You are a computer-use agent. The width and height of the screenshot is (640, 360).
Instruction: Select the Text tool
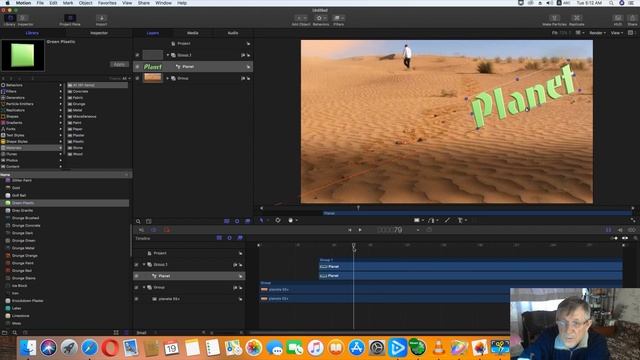coord(460,220)
